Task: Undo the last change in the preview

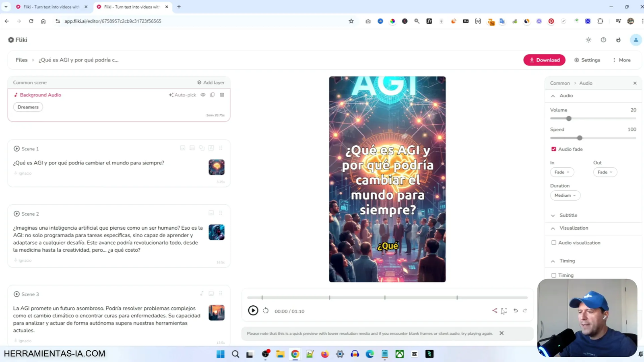Action: point(515,311)
